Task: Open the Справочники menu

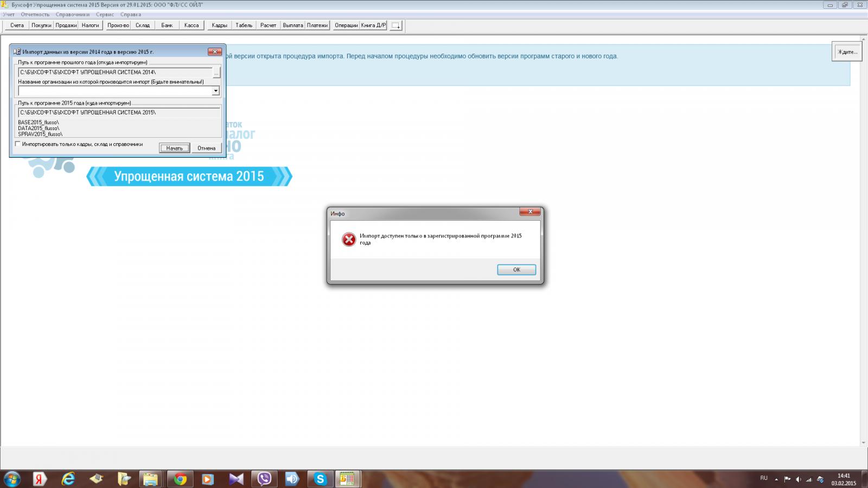Action: 72,15
